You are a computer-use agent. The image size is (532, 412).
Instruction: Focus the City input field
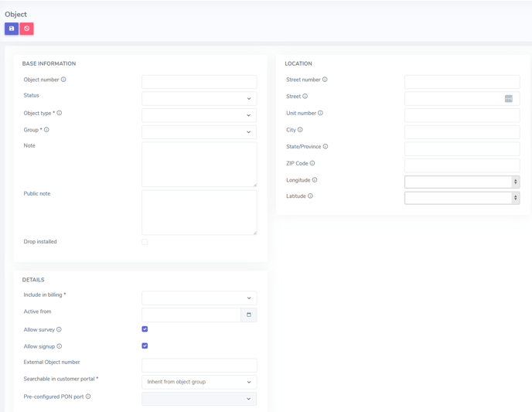click(462, 131)
